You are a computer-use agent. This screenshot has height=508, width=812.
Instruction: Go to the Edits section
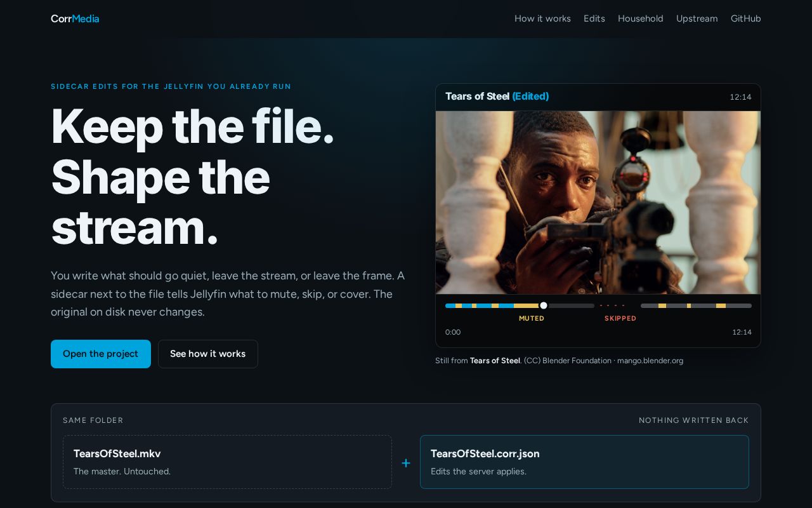594,18
